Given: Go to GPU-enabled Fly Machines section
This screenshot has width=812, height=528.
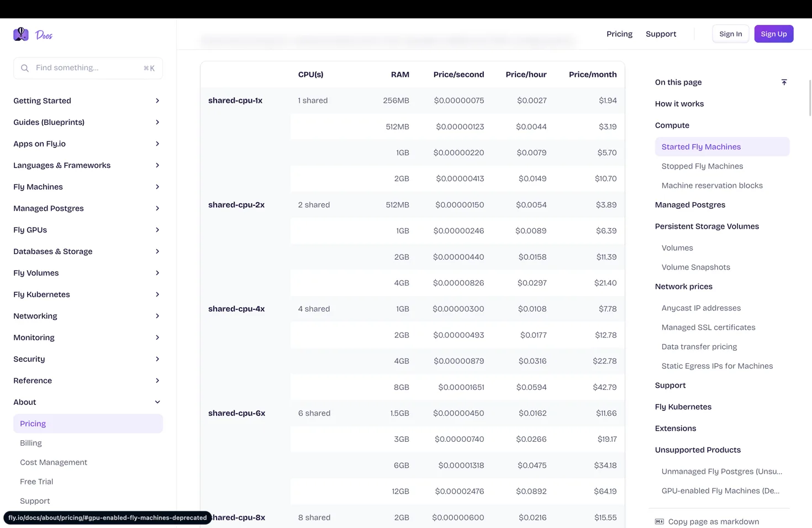Looking at the screenshot, I should [720, 491].
